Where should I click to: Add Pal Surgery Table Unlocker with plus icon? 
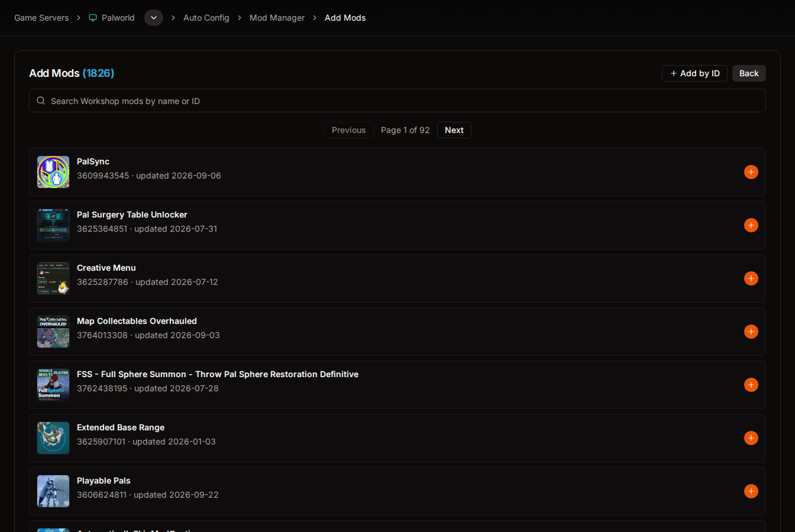751,225
